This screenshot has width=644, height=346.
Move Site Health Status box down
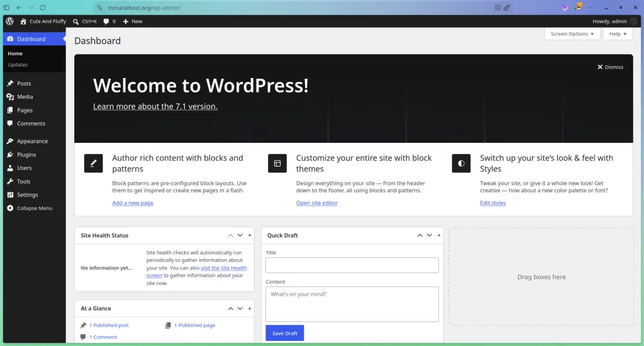click(x=240, y=235)
